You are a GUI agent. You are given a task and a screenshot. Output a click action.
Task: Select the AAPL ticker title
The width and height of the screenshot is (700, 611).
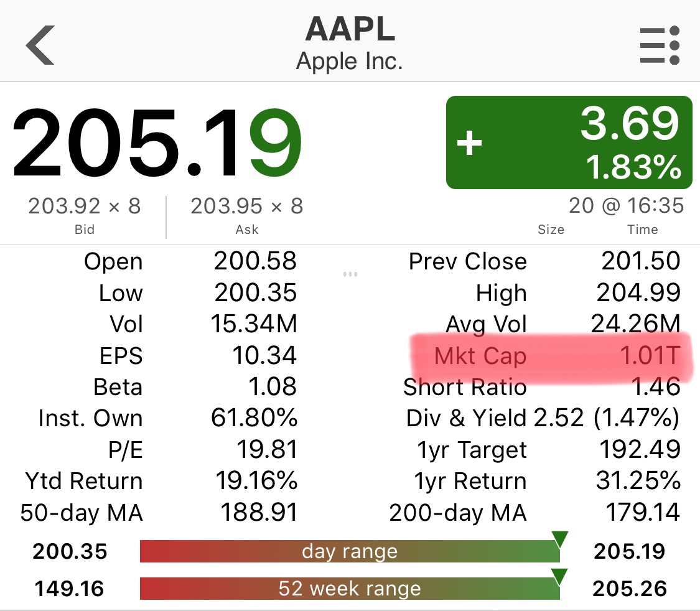click(350, 29)
